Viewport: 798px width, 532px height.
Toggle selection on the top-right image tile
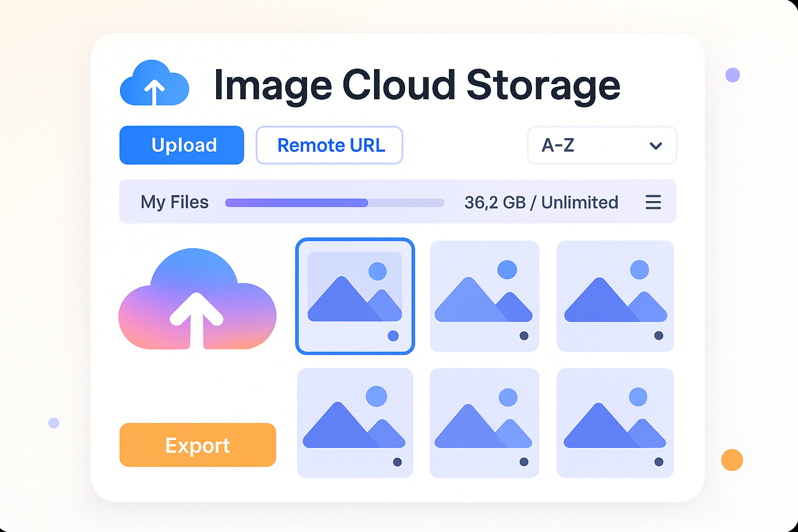615,296
